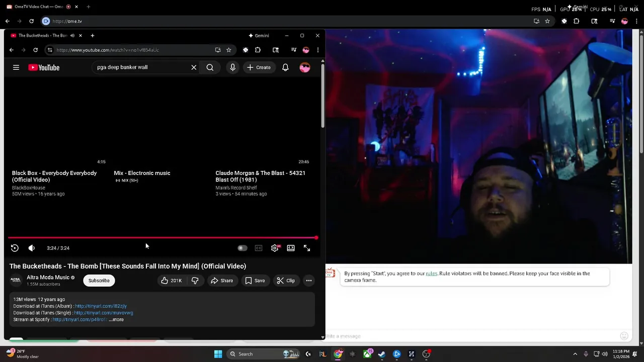Open Chrome from the taskbar
This screenshot has width=644, height=362.
coord(338,354)
